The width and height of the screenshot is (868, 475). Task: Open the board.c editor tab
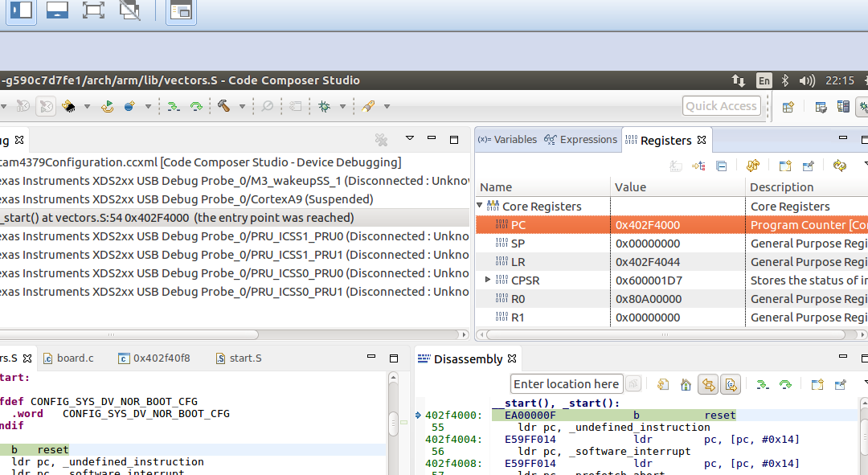[x=69, y=358]
